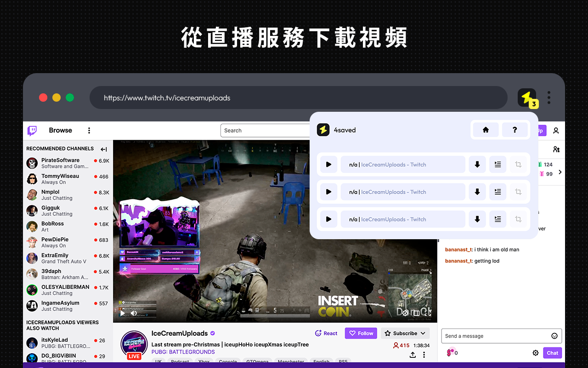Image resolution: width=588 pixels, height=368 pixels.
Task: Go to Gigguk's channel
Action: [68, 211]
